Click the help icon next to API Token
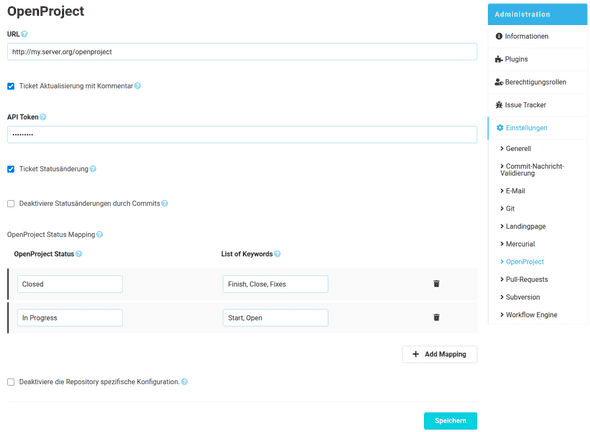This screenshot has height=432, width=590. tap(43, 117)
